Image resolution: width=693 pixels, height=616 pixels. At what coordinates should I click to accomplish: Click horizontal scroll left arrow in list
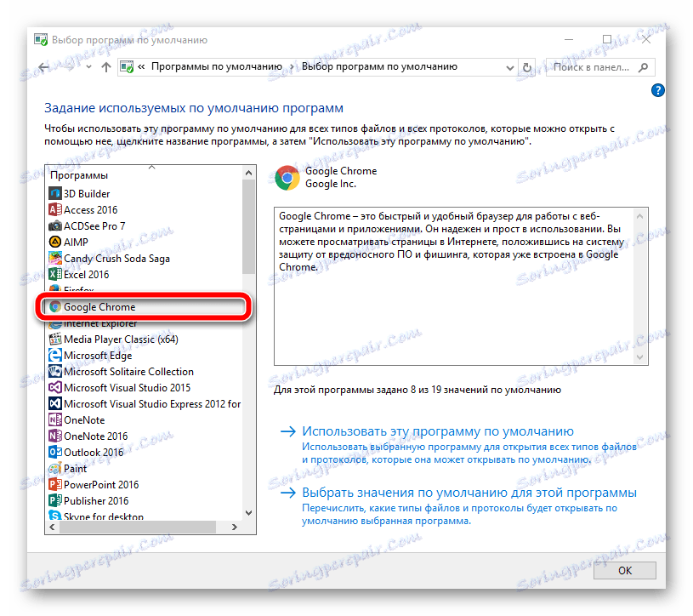click(52, 528)
